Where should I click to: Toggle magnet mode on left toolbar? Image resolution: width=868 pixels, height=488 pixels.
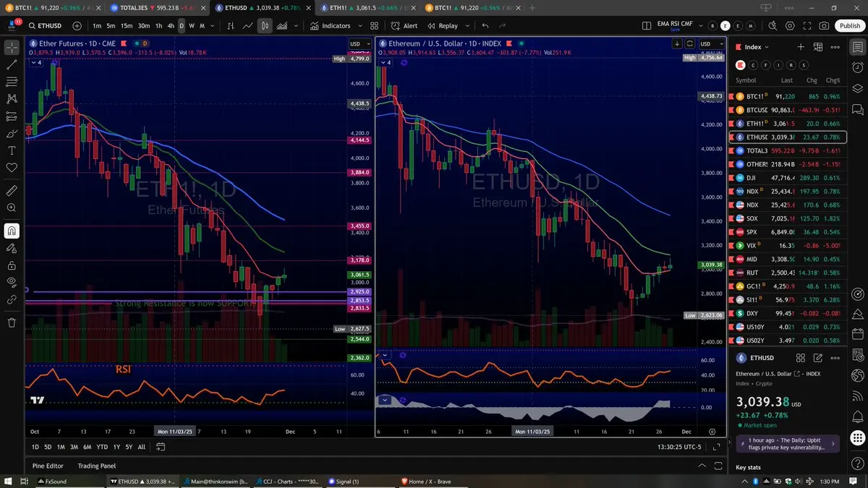[12, 231]
